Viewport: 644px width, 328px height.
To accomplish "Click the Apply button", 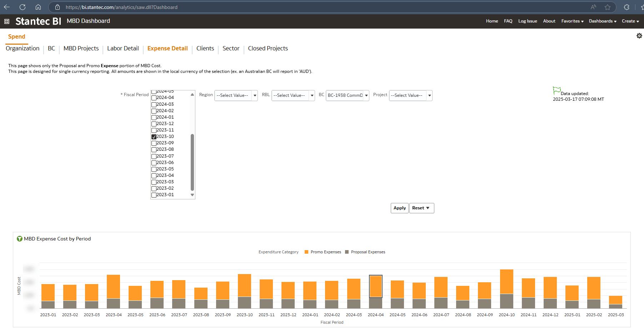I will coord(400,208).
